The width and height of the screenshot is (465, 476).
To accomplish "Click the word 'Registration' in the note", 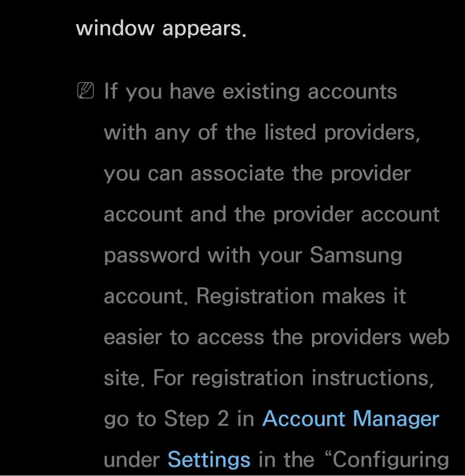I will pyautogui.click(x=255, y=296).
